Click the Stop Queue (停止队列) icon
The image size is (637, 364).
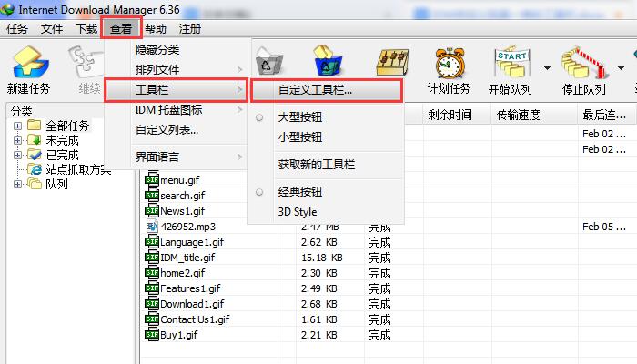584,63
